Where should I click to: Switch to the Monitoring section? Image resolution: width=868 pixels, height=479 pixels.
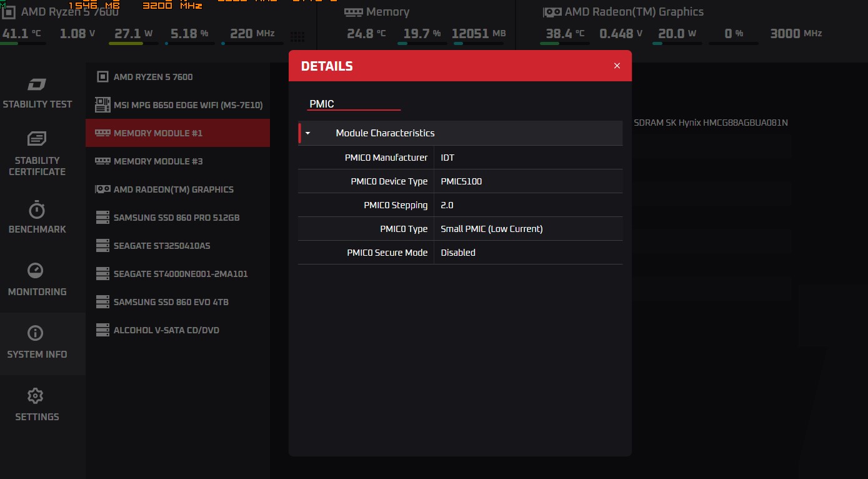(x=37, y=280)
